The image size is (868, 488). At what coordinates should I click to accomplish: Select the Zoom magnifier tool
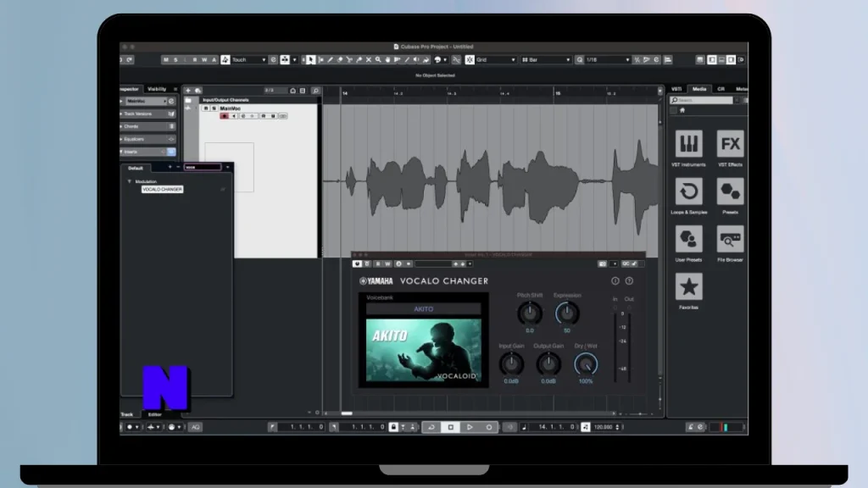[378, 60]
